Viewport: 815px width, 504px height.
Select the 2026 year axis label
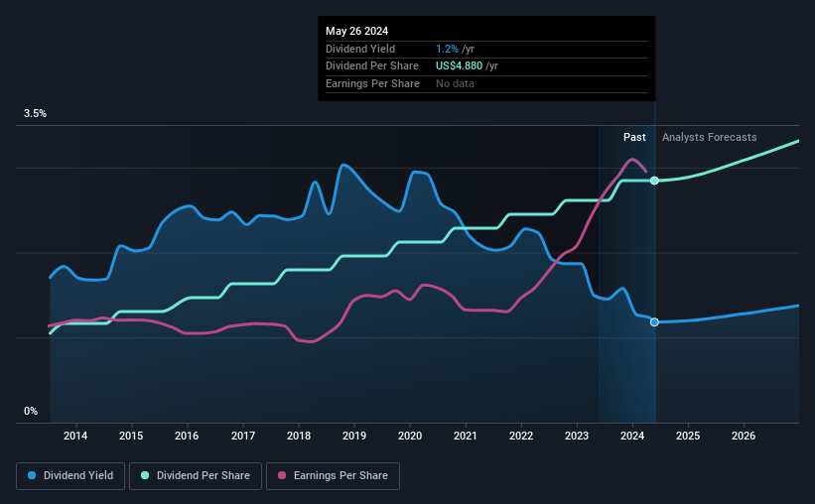coord(744,436)
